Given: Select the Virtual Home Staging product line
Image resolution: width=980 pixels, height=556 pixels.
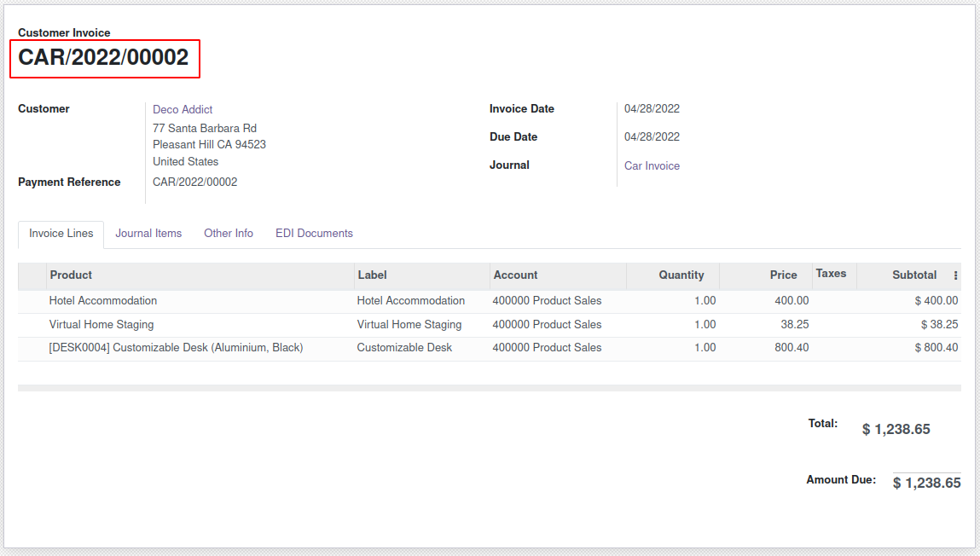Looking at the screenshot, I should pyautogui.click(x=101, y=325).
